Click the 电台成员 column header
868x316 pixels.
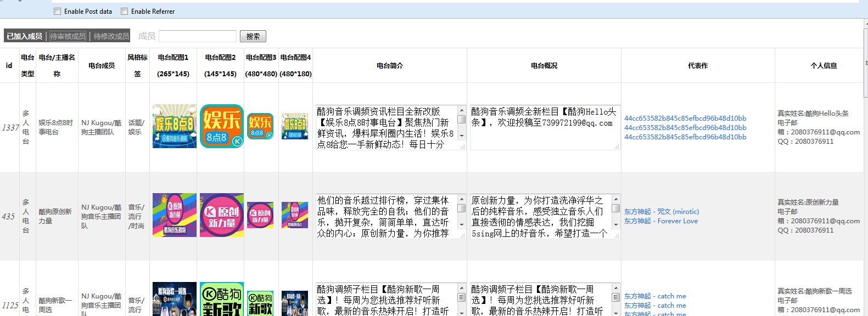pyautogui.click(x=102, y=66)
